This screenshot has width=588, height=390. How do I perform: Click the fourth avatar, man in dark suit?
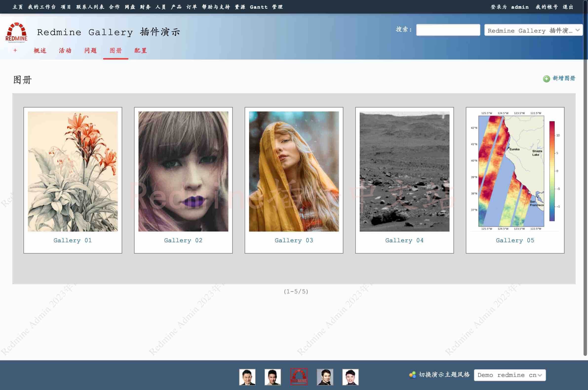(x=325, y=377)
